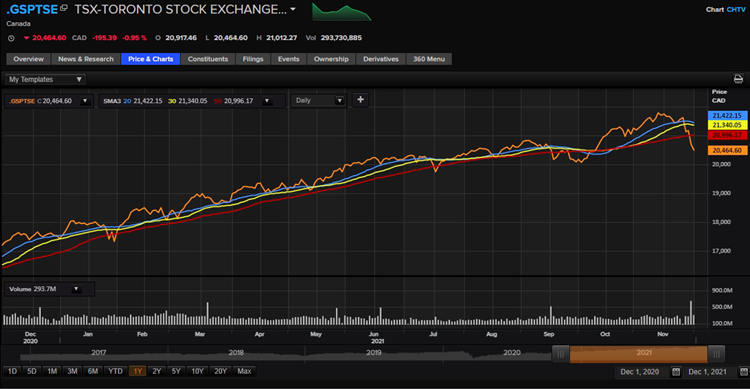
Task: Click the print chart icon
Action: click(739, 79)
